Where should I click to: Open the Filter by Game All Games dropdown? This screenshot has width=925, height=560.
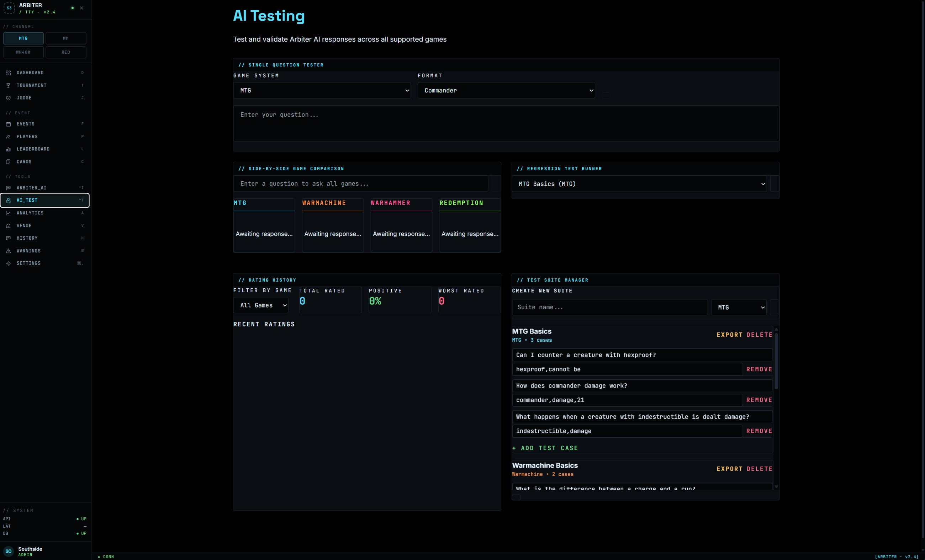pos(260,305)
